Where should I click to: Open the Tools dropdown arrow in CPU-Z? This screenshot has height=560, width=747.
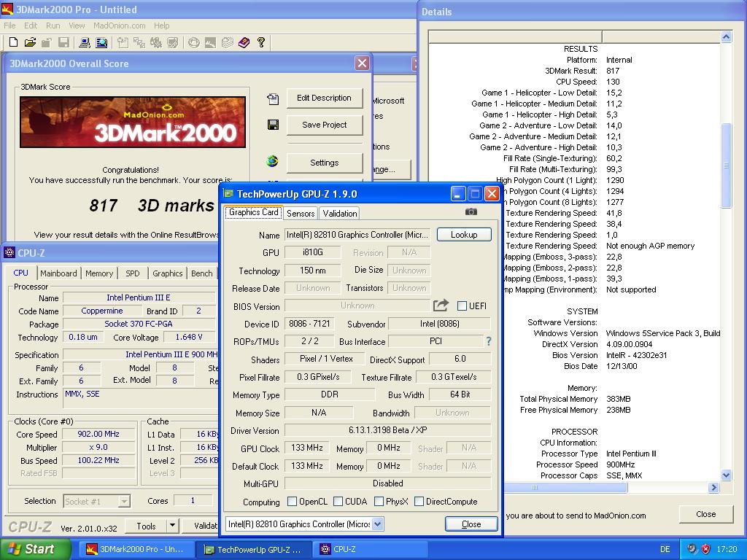(172, 526)
